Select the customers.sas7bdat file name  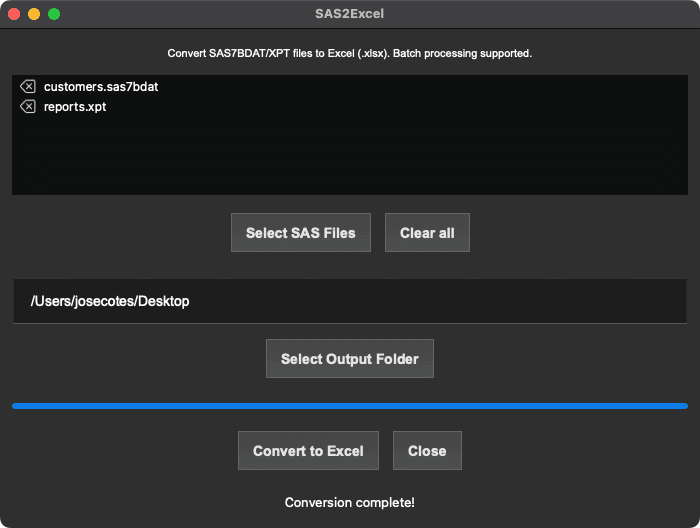(100, 87)
